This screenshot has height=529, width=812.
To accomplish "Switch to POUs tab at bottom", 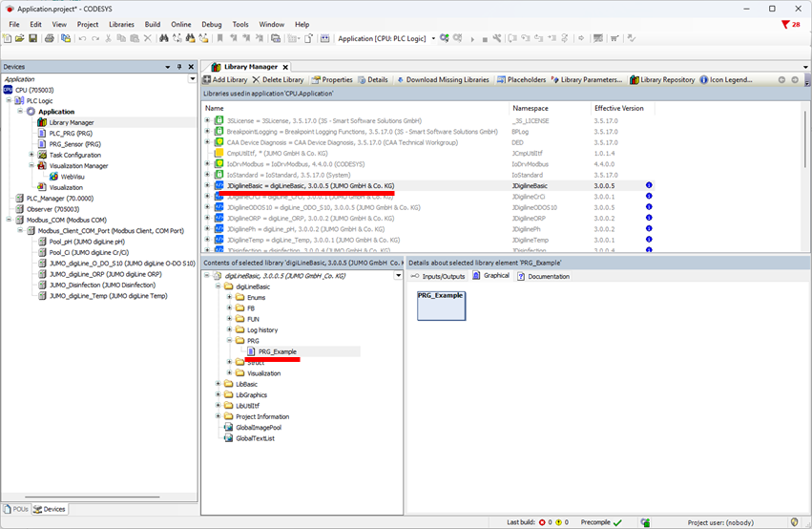I will coord(15,509).
